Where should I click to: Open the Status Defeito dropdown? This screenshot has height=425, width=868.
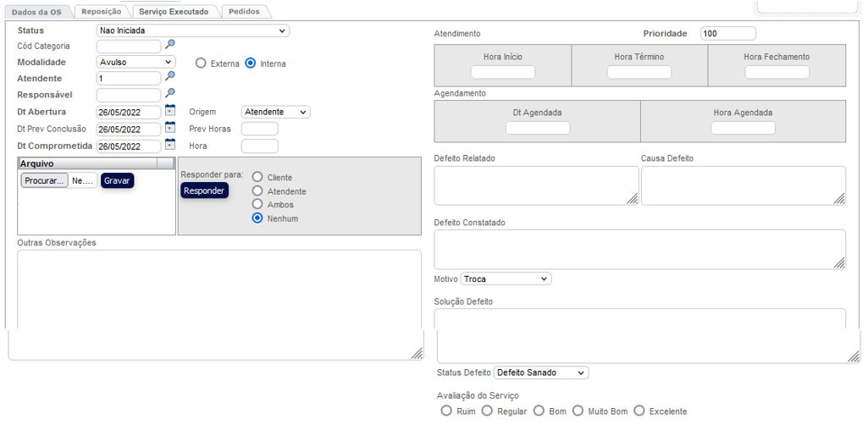[x=540, y=373]
